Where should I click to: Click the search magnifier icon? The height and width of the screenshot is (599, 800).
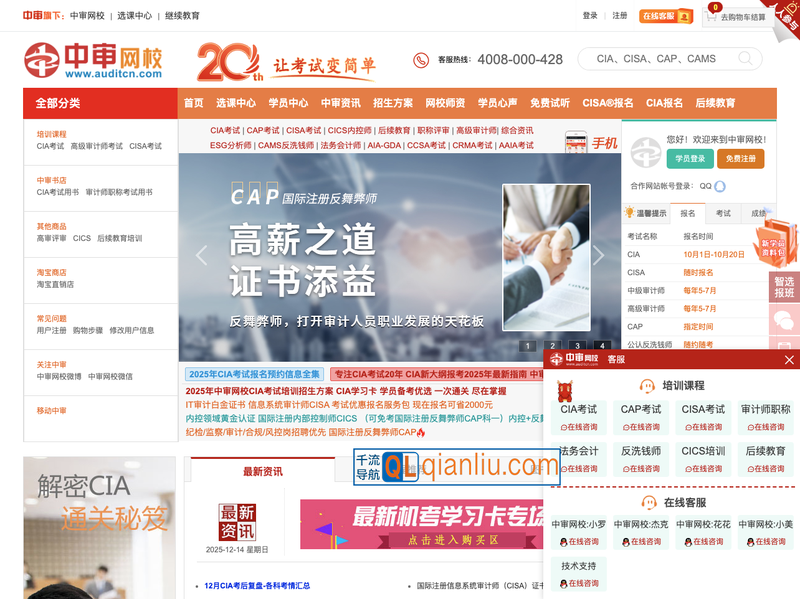[x=745, y=58]
